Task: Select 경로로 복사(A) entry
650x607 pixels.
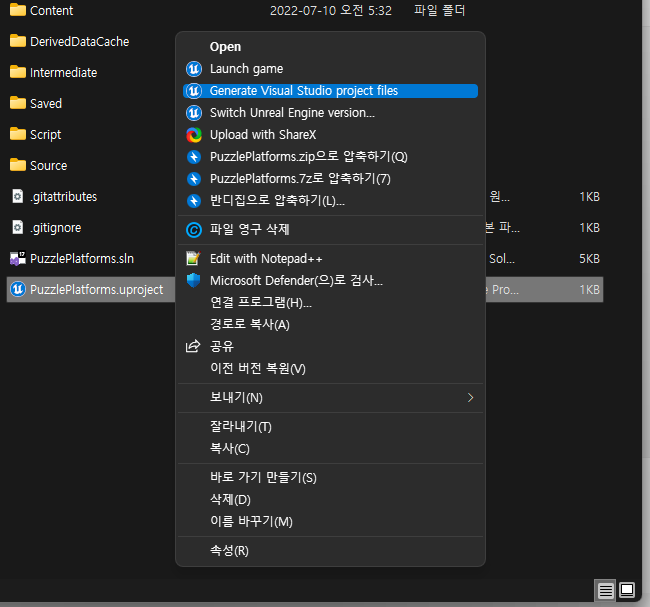Action: pyautogui.click(x=330, y=325)
